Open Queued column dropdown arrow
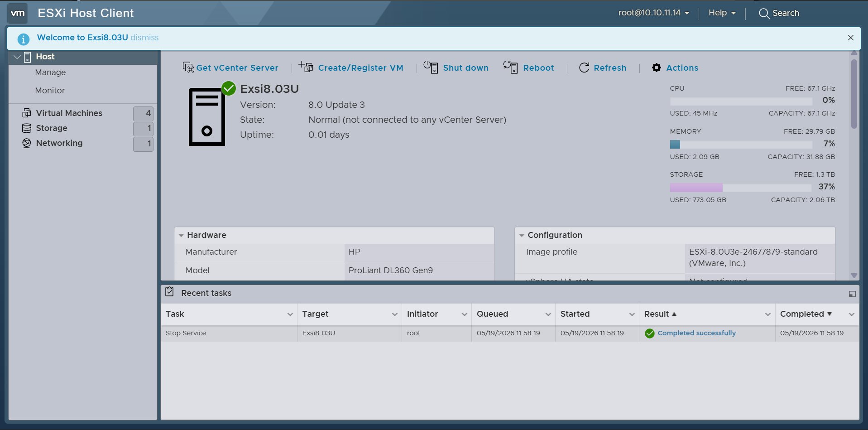 [548, 314]
